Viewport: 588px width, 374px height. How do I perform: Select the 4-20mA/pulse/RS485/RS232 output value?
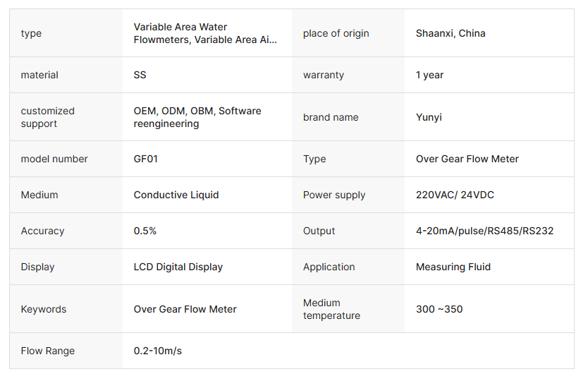pyautogui.click(x=484, y=231)
